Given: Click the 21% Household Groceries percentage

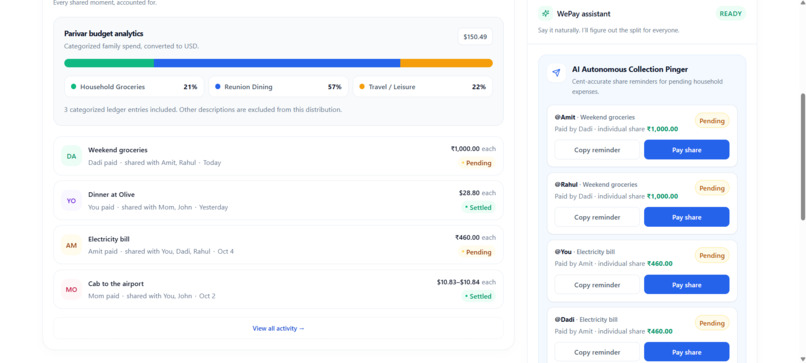Looking at the screenshot, I should 190,87.
